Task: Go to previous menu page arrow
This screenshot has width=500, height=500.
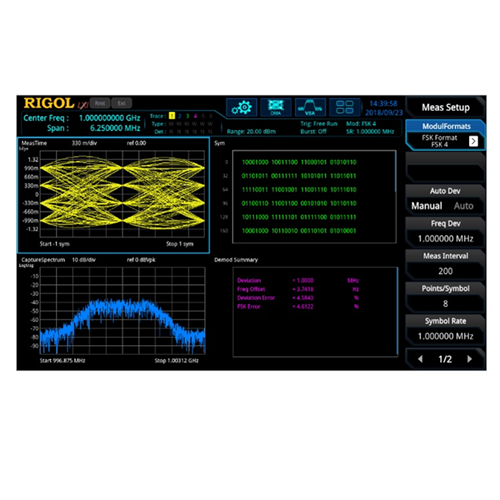Action: pos(420,359)
